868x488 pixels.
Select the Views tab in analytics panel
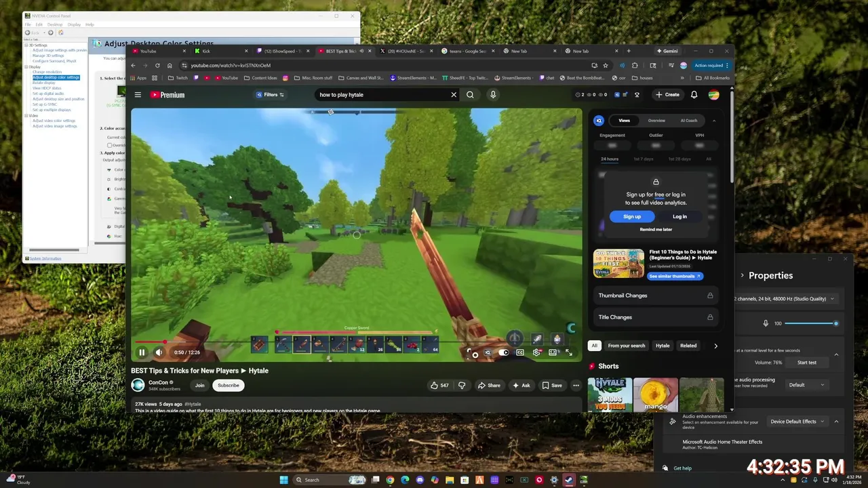click(624, 121)
